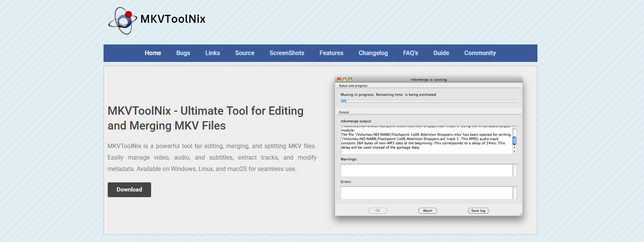Click the Abort button in mkvmerge screenshot
The width and height of the screenshot is (644, 242).
427,210
